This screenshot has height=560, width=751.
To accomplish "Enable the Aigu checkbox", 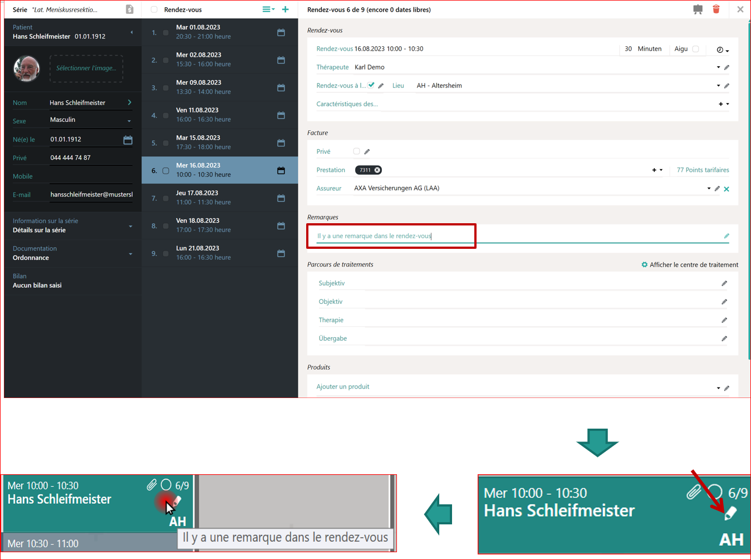I will coord(695,49).
